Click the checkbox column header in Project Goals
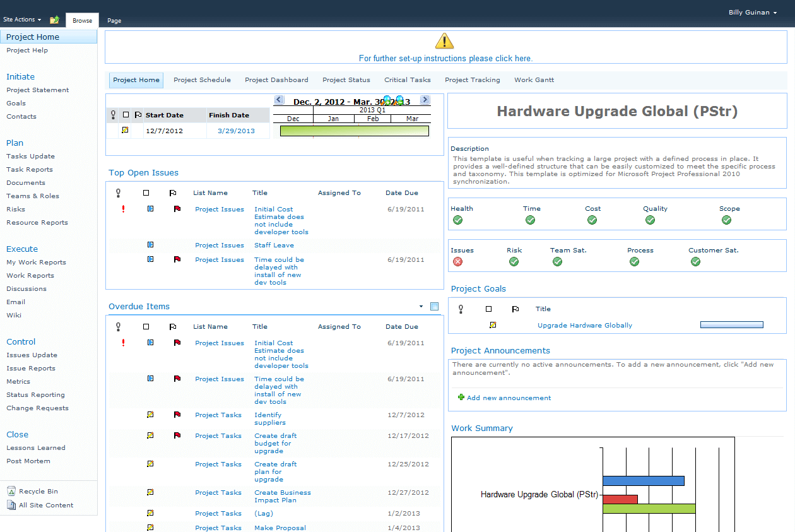 coord(488,309)
